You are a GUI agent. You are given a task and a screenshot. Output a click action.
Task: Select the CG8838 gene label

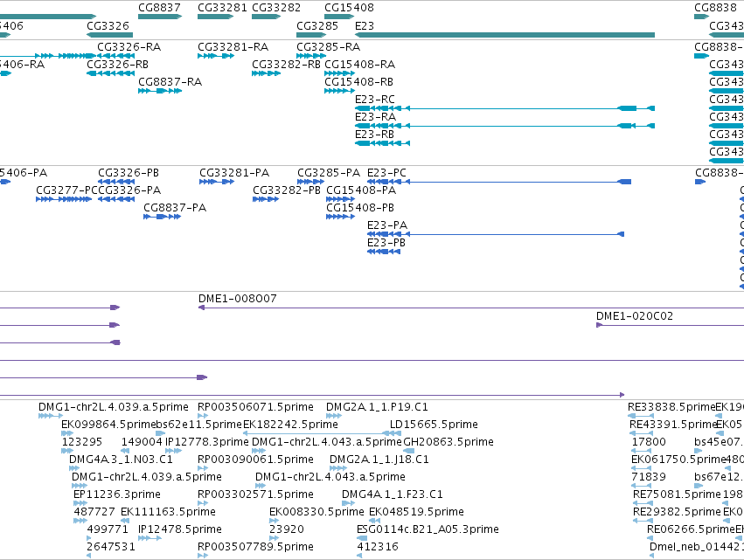(x=715, y=8)
